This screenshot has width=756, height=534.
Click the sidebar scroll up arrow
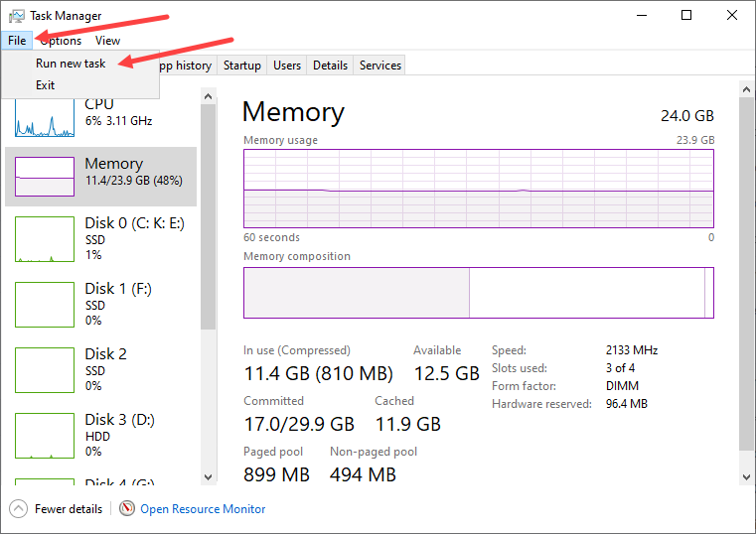(x=208, y=95)
